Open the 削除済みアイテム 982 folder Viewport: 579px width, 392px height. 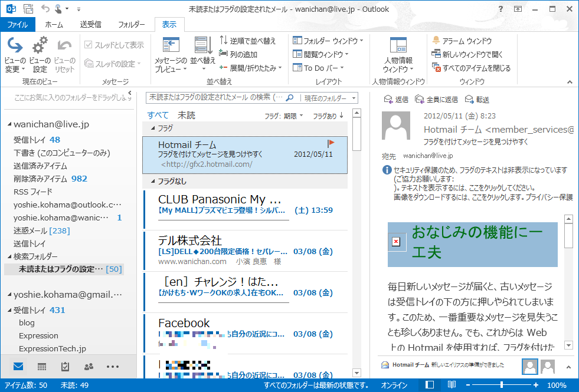pyautogui.click(x=50, y=179)
